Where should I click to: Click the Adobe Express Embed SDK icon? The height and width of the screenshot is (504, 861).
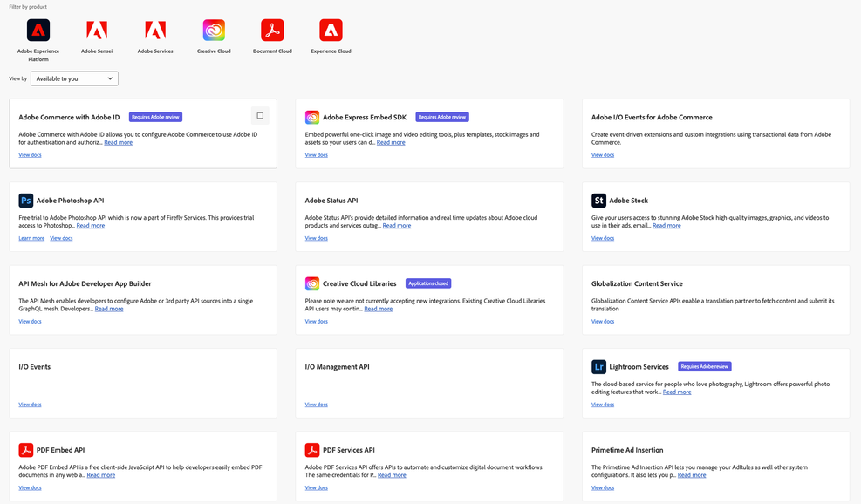click(x=312, y=117)
